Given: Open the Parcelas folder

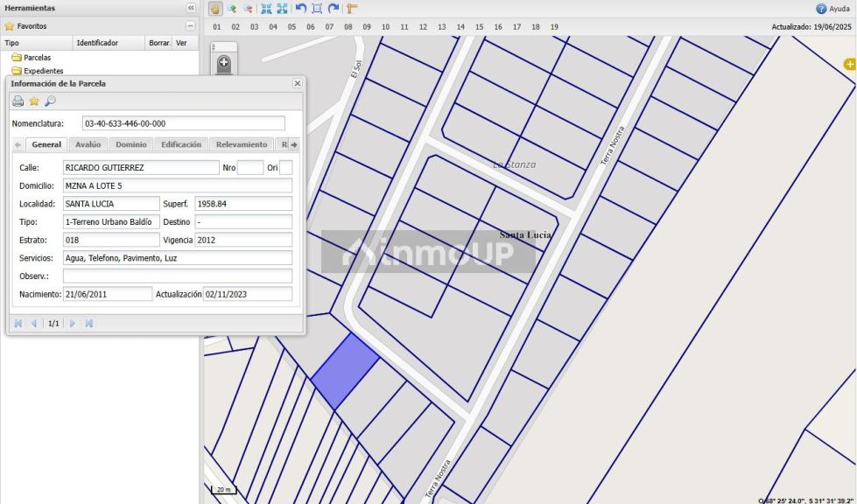Looking at the screenshot, I should [37, 58].
